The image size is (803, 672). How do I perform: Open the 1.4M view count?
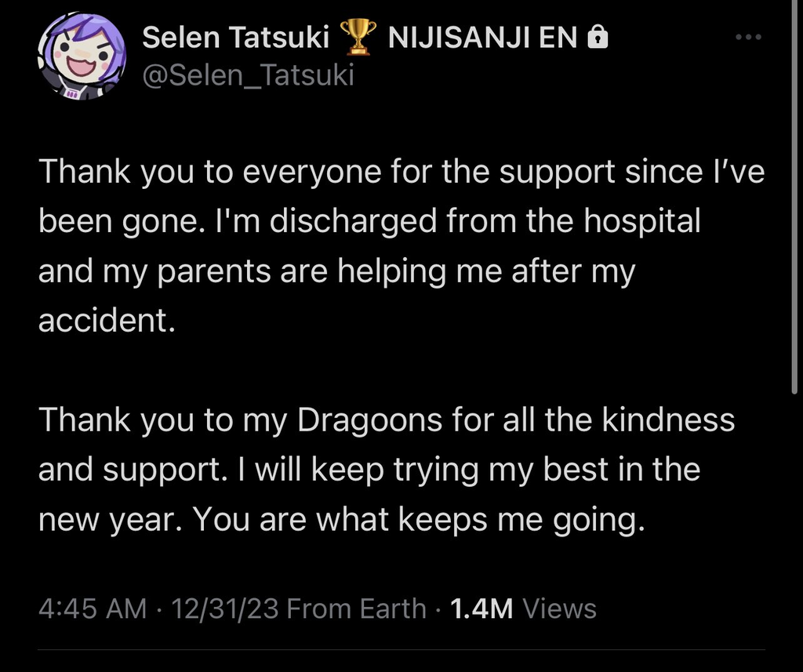tap(481, 608)
